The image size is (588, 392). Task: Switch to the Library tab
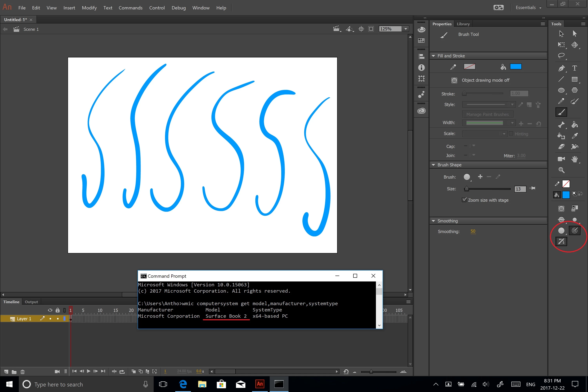point(463,24)
